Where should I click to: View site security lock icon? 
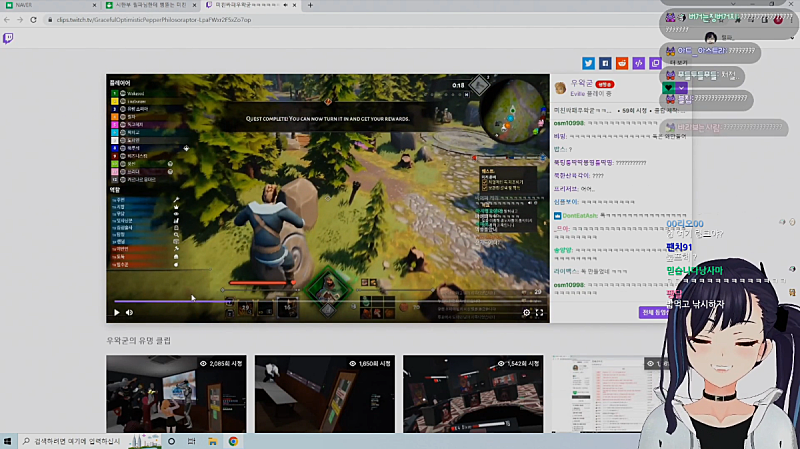(49, 20)
